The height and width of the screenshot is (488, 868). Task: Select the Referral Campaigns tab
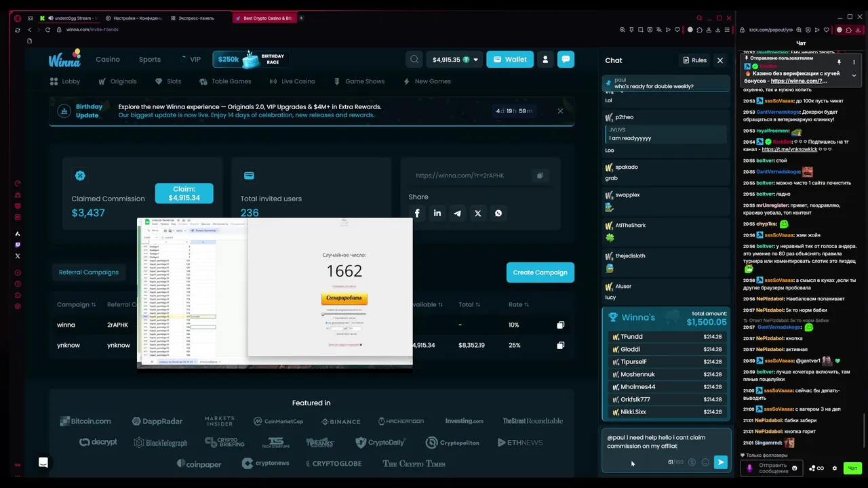pos(88,272)
